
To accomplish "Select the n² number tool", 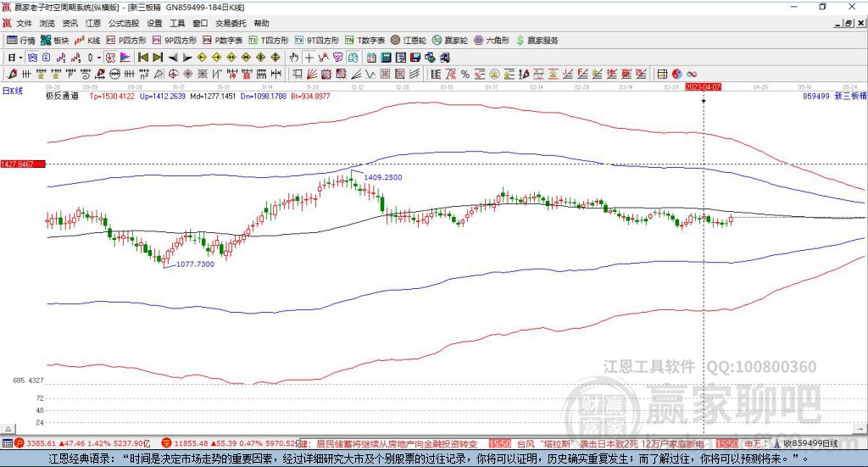I will [x=144, y=74].
